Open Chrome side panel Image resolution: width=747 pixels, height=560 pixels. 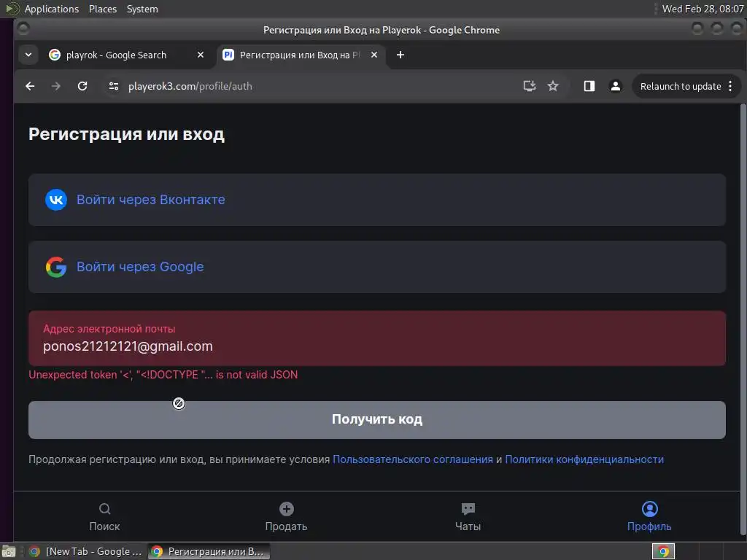(589, 86)
